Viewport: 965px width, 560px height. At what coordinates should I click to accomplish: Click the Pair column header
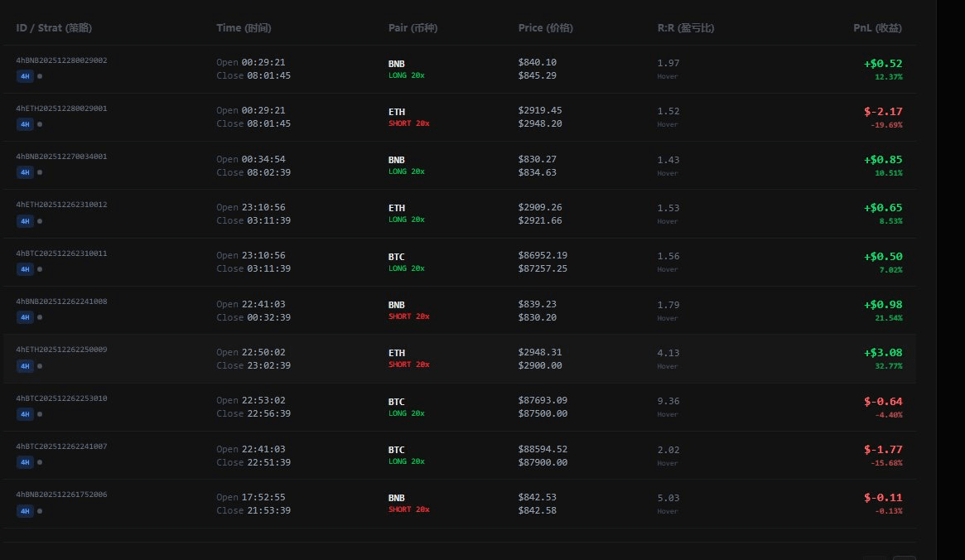click(413, 28)
